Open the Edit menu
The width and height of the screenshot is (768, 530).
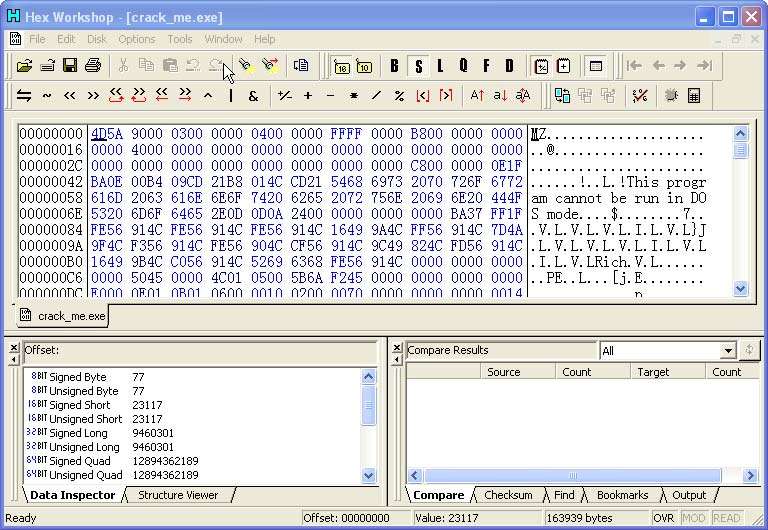(66, 39)
